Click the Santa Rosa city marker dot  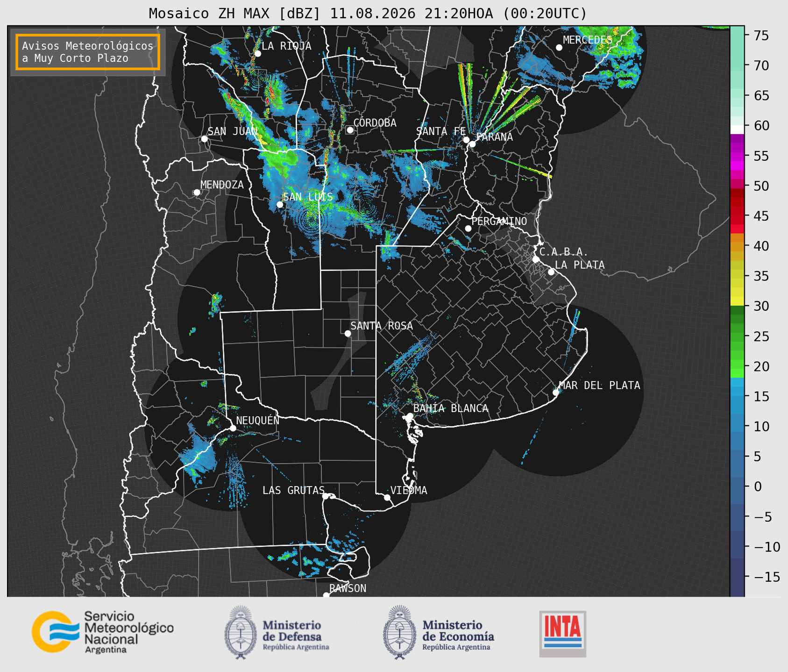(x=348, y=333)
